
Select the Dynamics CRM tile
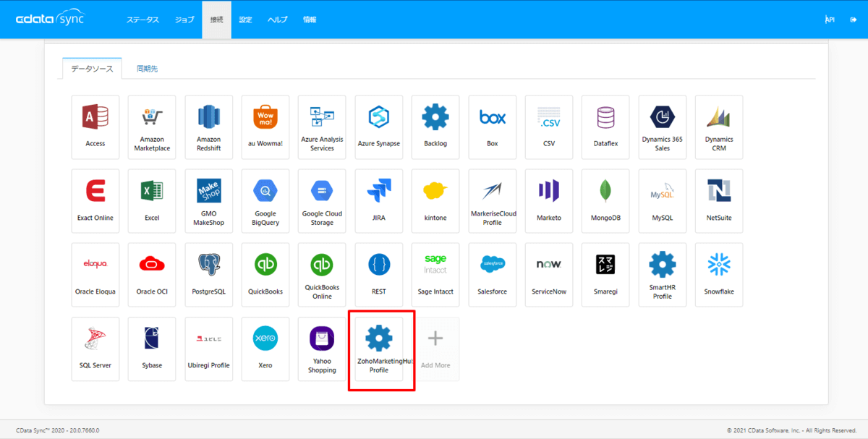point(719,127)
